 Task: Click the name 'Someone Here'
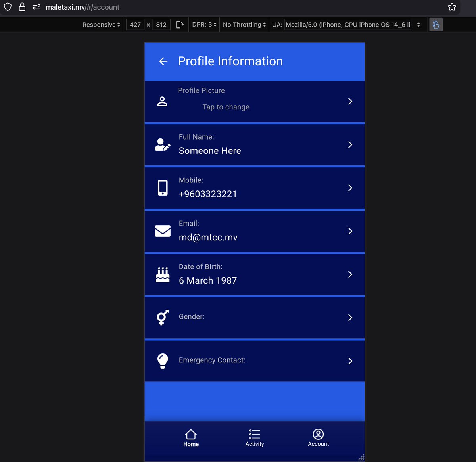pyautogui.click(x=210, y=151)
